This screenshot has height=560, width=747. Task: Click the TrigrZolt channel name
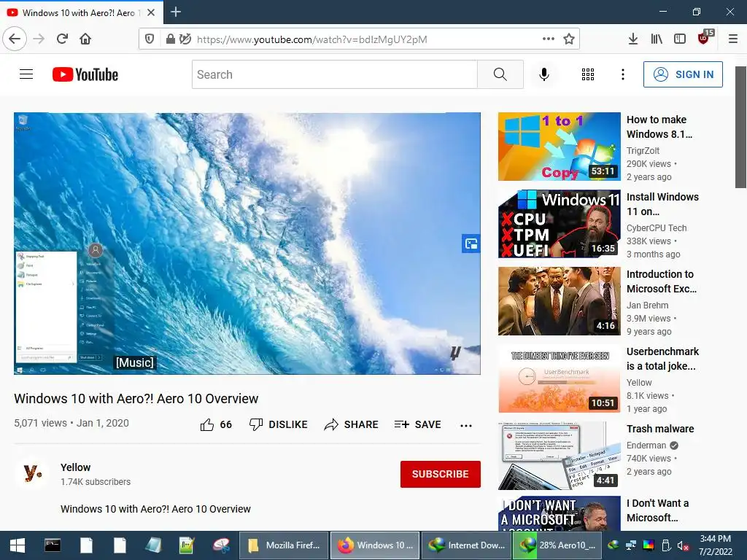(x=643, y=150)
